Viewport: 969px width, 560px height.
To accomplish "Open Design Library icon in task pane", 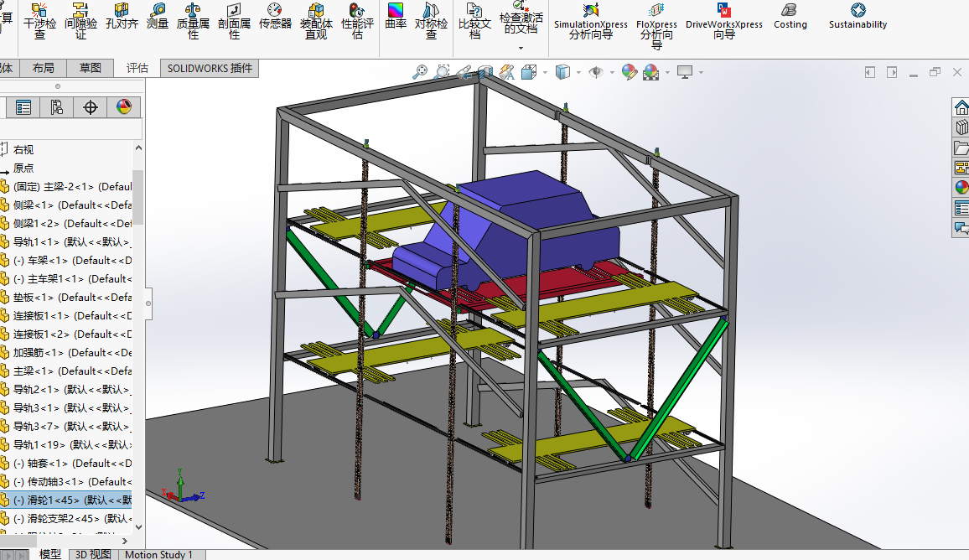I will click(961, 127).
